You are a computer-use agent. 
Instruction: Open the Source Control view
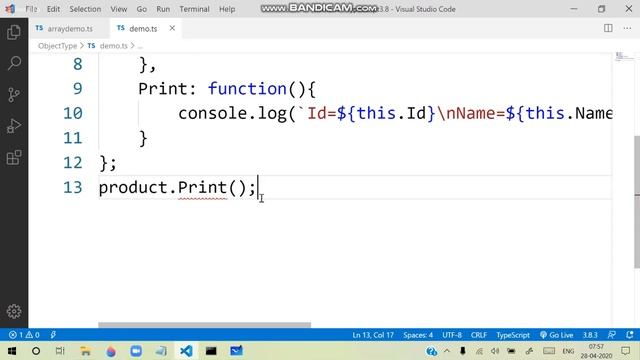(x=14, y=95)
